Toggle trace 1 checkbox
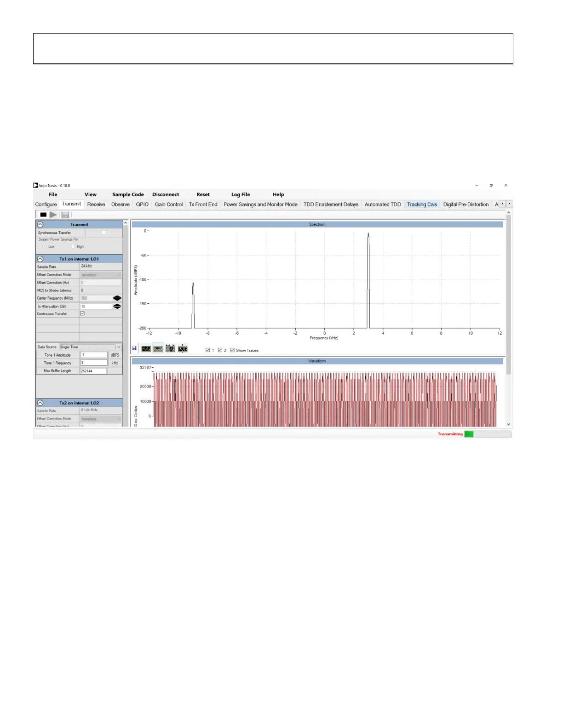This screenshot has height=728, width=563. pyautogui.click(x=208, y=350)
